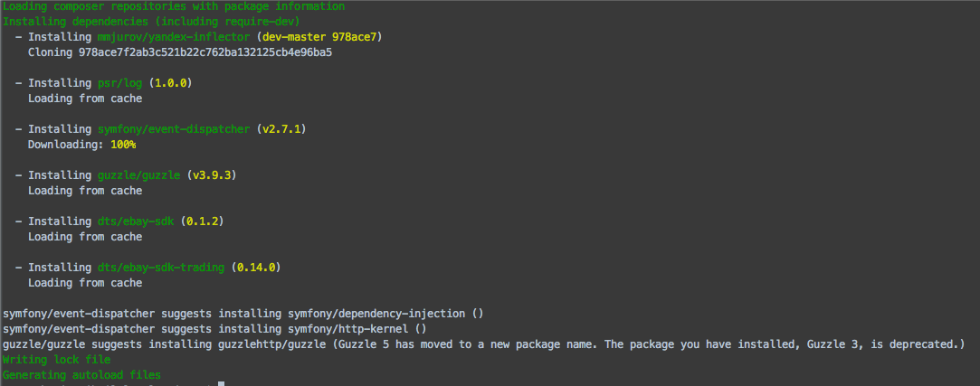Image resolution: width=980 pixels, height=386 pixels.
Task: Click the yellow 100% download progress text
Action: click(122, 145)
